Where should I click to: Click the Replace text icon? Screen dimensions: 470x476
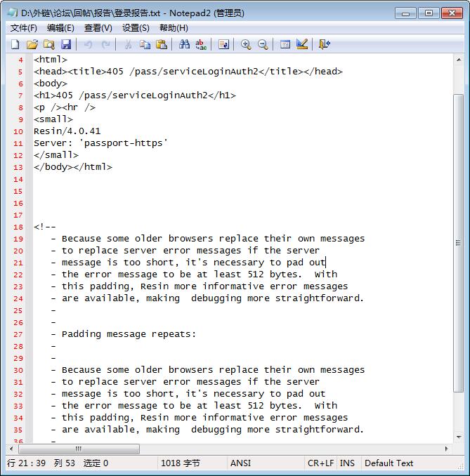pyautogui.click(x=201, y=44)
